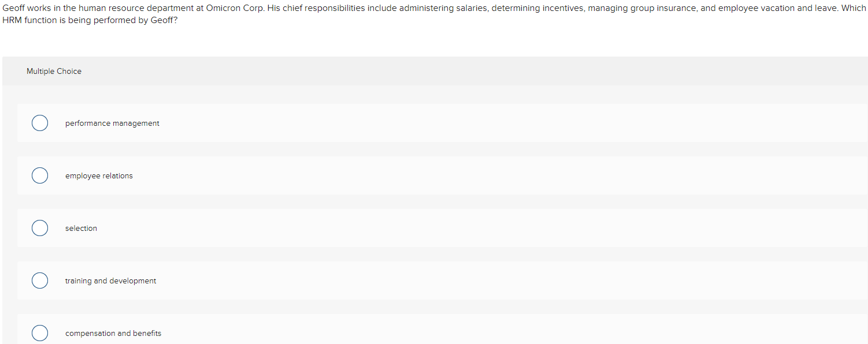Select the performance management radio button
The image size is (868, 344).
pos(39,123)
